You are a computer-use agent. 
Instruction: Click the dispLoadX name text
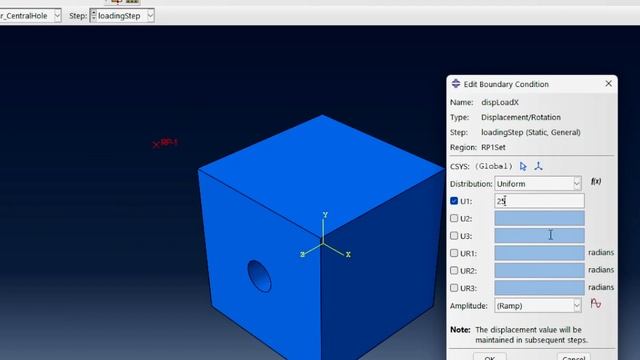click(500, 102)
